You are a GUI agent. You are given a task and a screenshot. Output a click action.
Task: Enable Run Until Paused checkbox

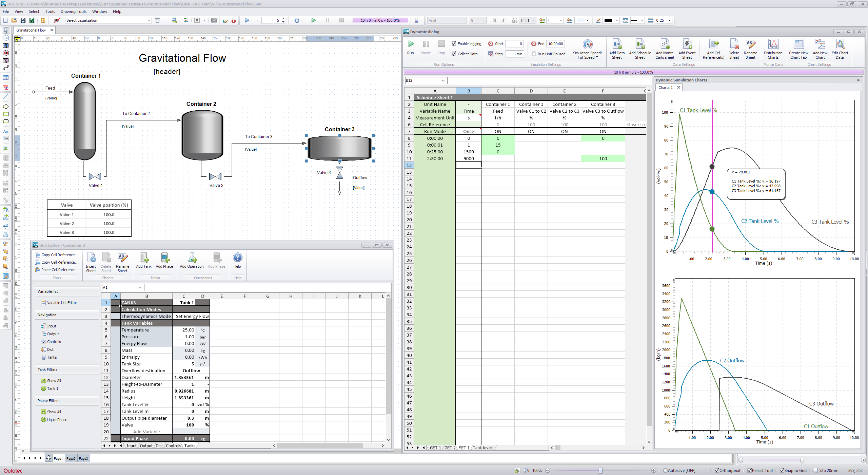pyautogui.click(x=534, y=54)
